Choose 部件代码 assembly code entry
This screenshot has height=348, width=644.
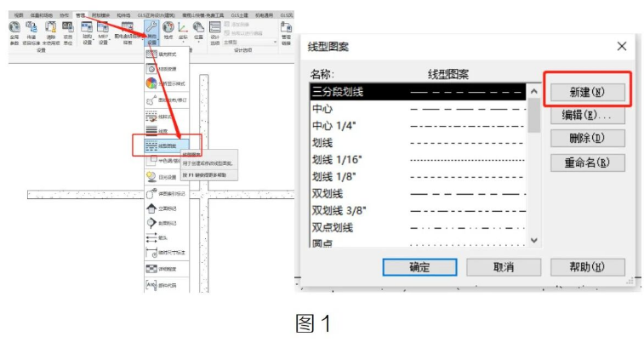[x=167, y=285]
